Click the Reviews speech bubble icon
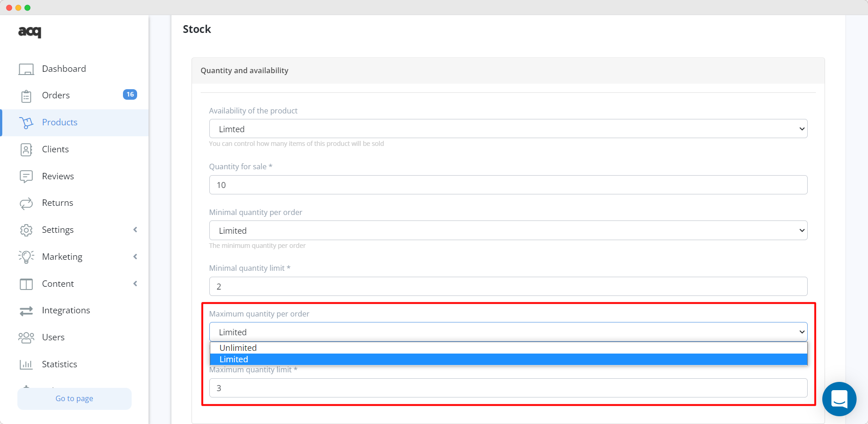 point(26,177)
